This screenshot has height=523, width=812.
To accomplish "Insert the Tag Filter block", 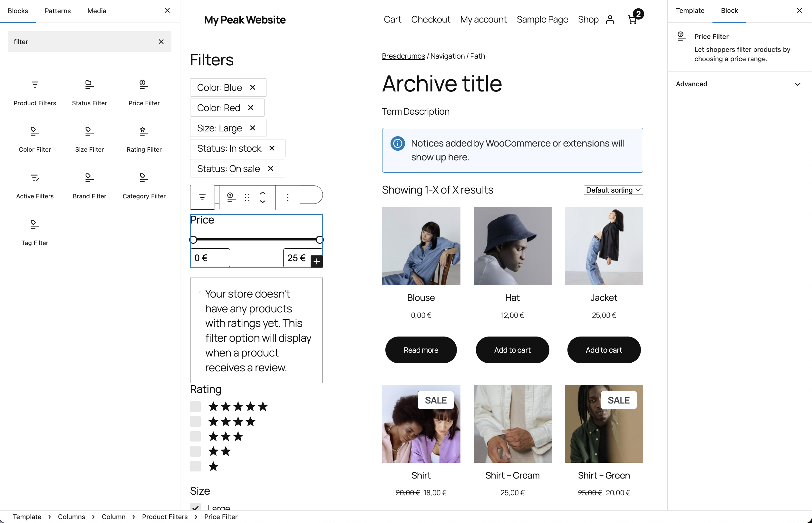I will pos(35,232).
